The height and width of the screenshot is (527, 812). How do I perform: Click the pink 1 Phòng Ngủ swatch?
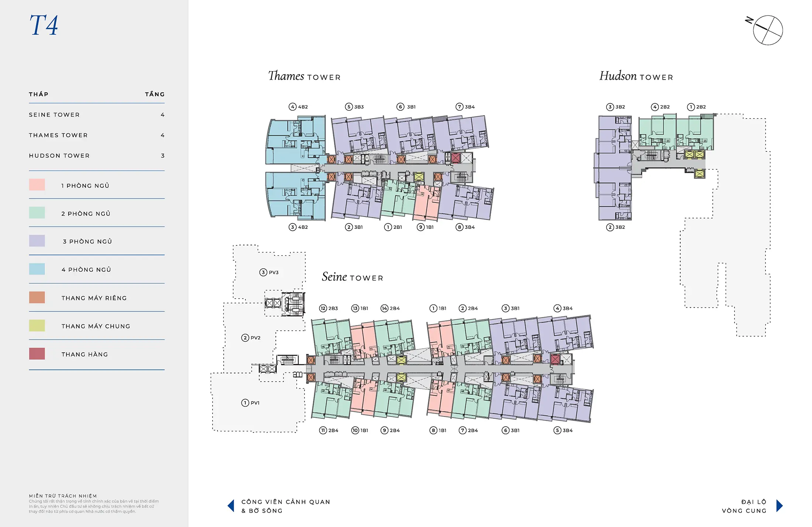37,185
